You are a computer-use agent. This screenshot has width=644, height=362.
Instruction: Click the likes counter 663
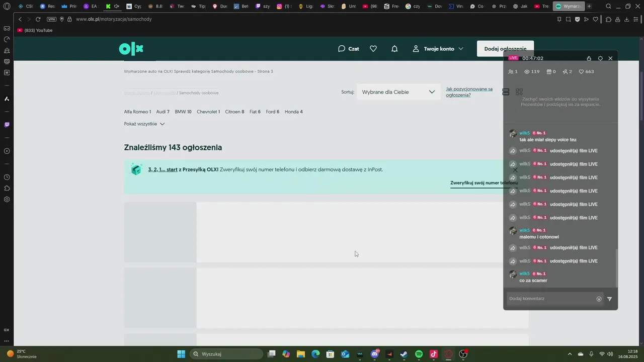click(586, 71)
